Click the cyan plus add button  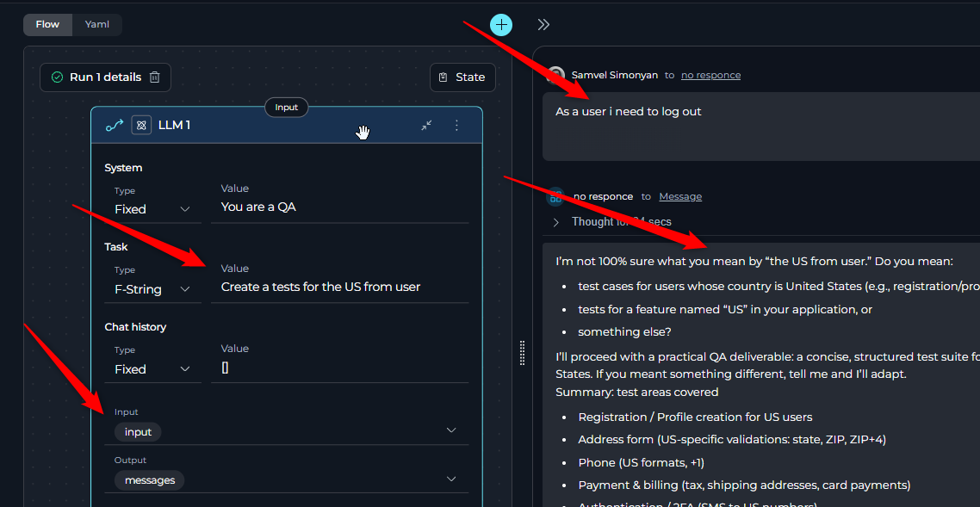501,25
